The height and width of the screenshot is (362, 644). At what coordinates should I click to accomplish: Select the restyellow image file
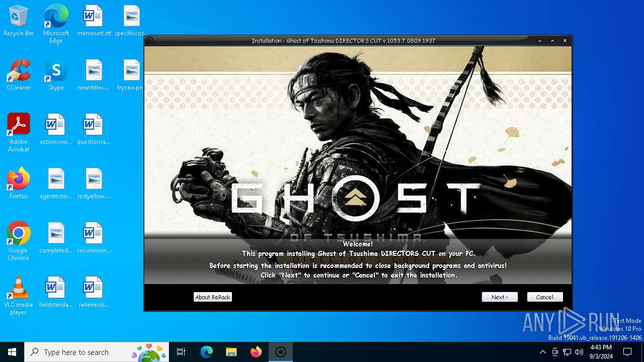[94, 184]
